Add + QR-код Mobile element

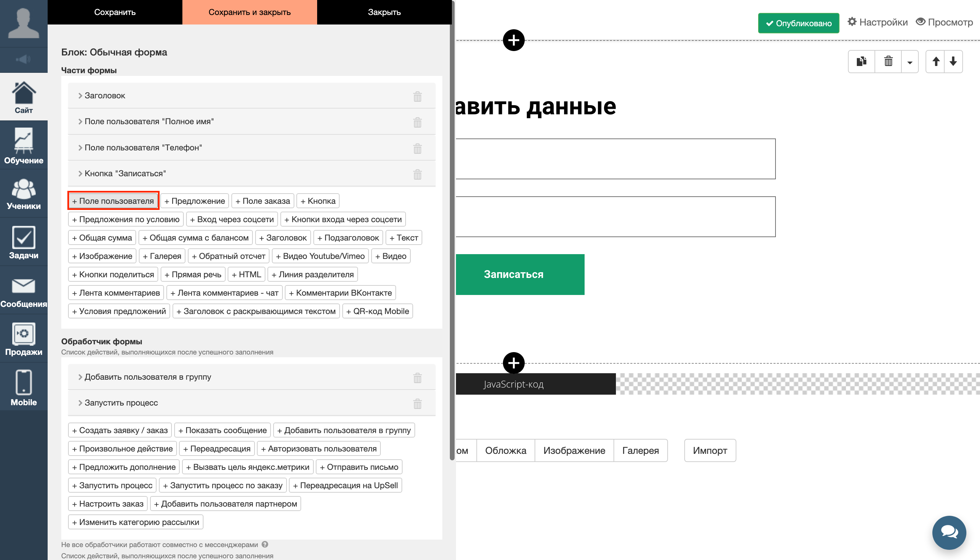tap(377, 311)
